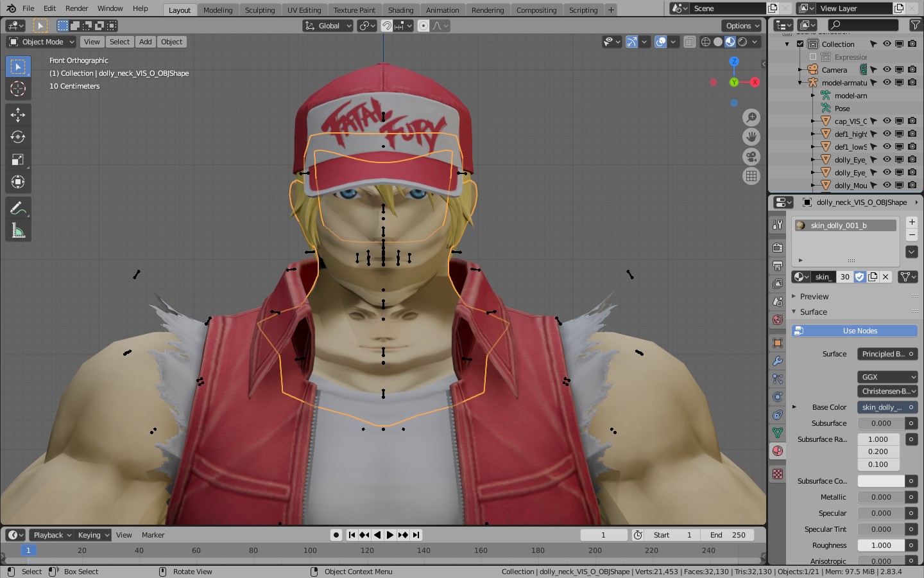Screen dimensions: 924x578
Task: Toggle viewport overlays button
Action: click(661, 42)
